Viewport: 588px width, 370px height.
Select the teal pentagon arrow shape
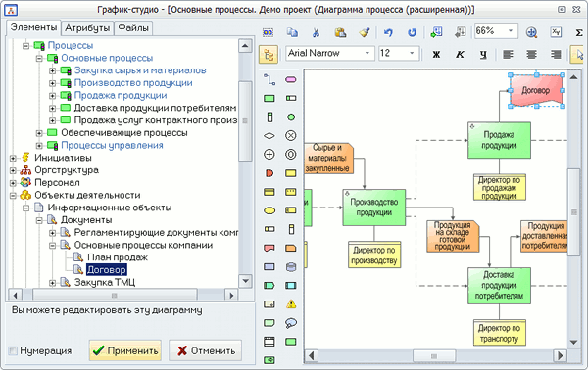click(269, 286)
